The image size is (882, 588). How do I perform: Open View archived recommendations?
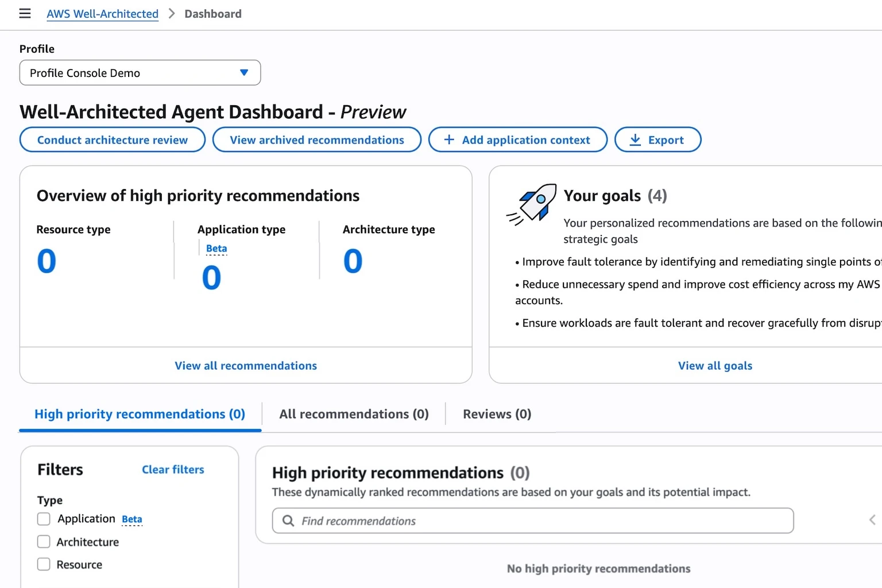click(x=317, y=140)
